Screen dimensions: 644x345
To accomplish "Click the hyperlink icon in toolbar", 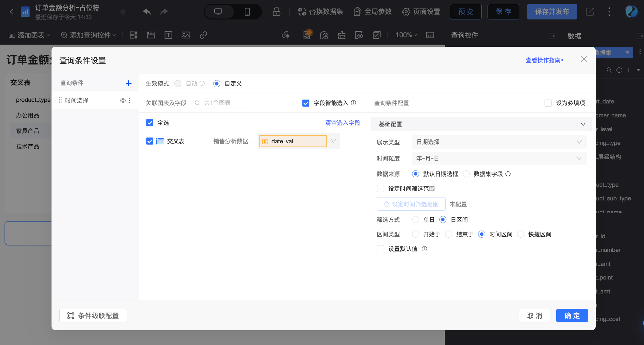I will (x=203, y=35).
